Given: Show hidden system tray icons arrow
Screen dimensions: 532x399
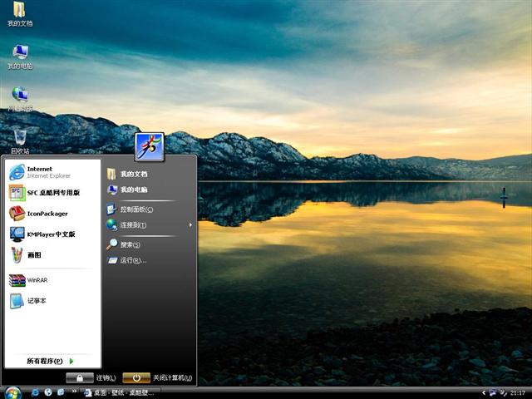Looking at the screenshot, I should [x=484, y=392].
